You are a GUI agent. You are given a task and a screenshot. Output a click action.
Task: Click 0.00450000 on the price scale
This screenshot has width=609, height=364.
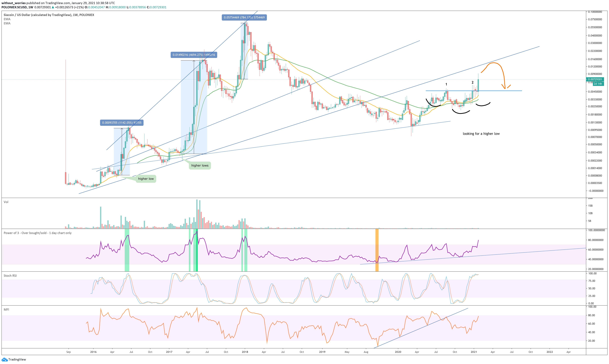[595, 92]
